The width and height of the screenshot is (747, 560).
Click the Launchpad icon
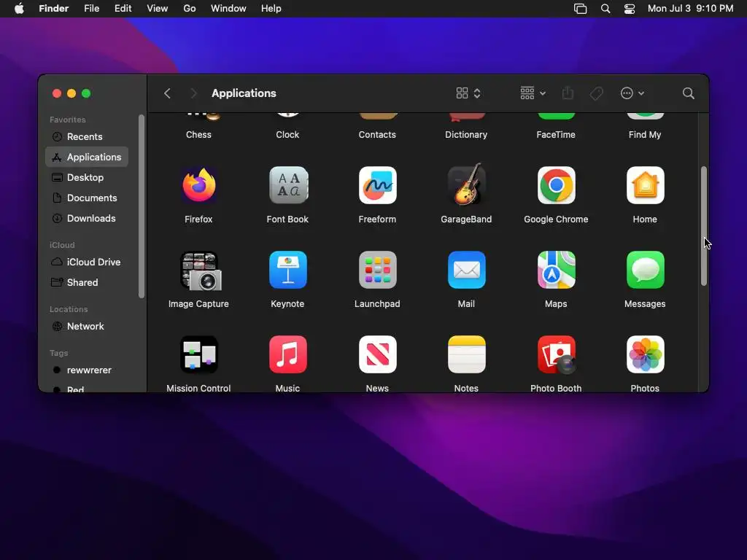coord(377,270)
